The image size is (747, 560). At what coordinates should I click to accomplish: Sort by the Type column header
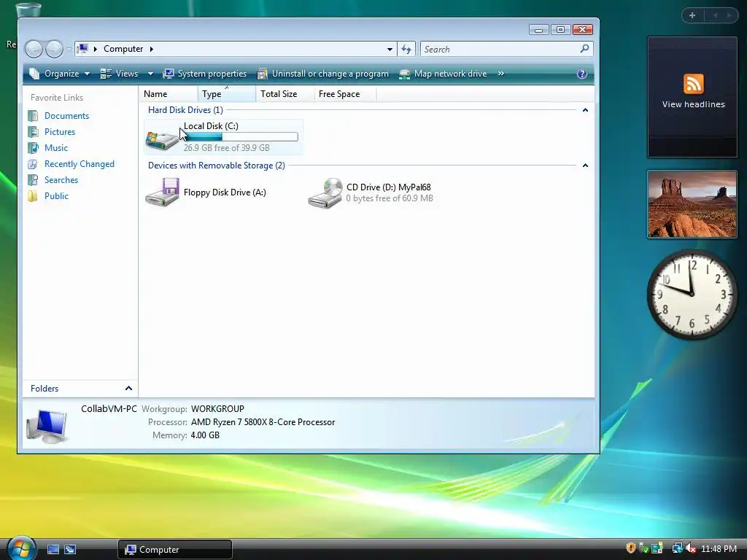[x=226, y=94]
